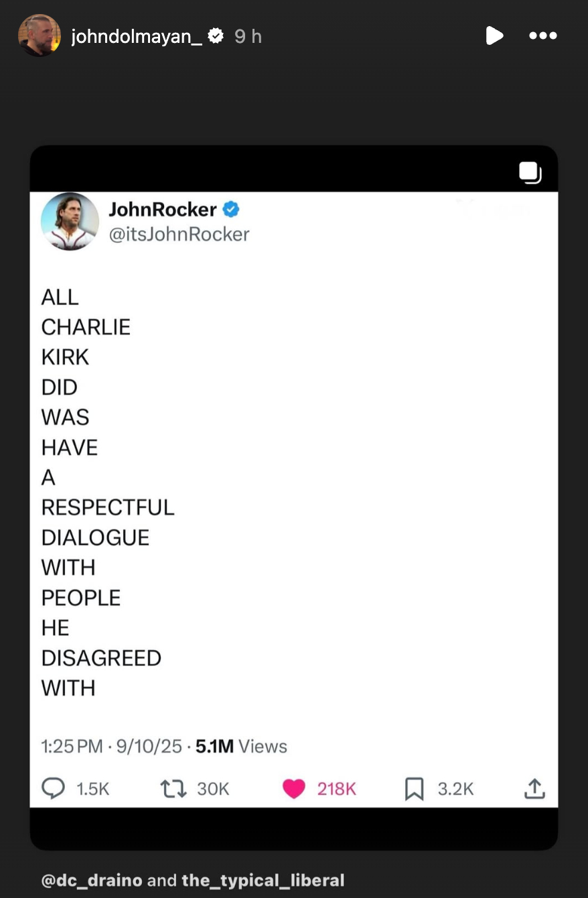This screenshot has width=588, height=898.
Task: Click the blue verified checkmark beside JohnRocker
Action: (x=231, y=210)
